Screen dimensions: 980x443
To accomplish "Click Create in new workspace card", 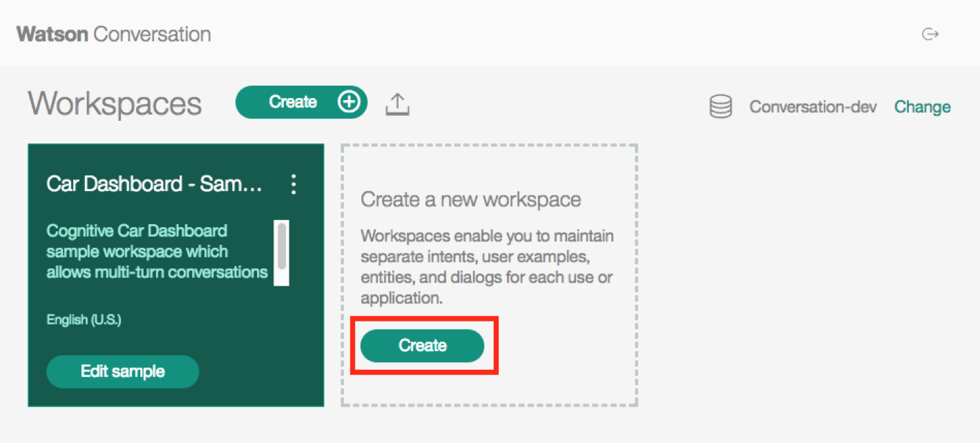I will pos(423,346).
